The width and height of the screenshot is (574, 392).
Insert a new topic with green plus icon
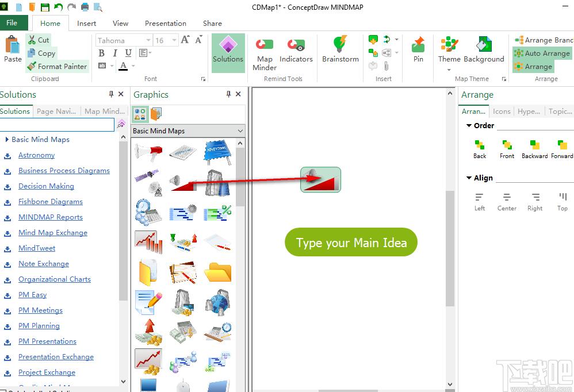tap(373, 40)
